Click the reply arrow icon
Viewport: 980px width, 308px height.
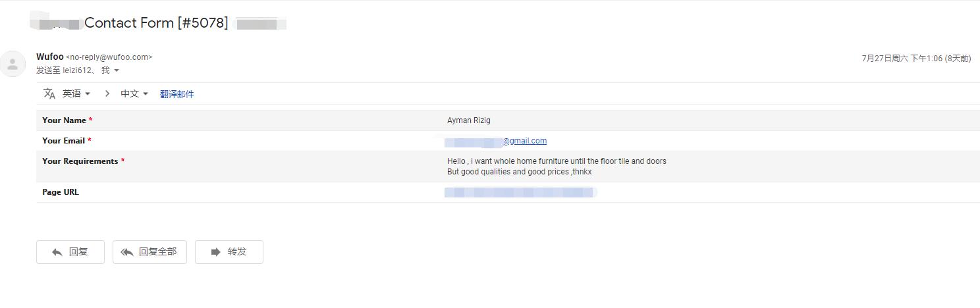tap(57, 252)
